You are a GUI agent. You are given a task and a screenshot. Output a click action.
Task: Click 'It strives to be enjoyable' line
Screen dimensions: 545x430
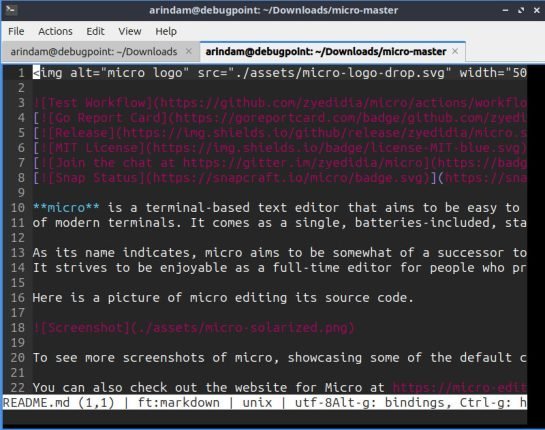[279, 268]
